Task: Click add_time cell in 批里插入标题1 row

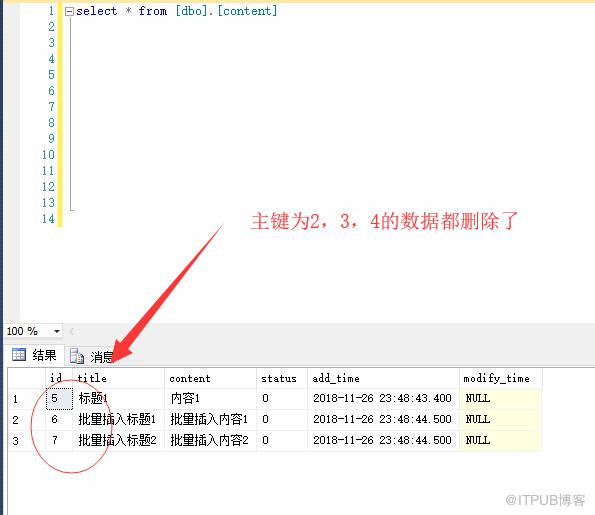Action: [383, 419]
